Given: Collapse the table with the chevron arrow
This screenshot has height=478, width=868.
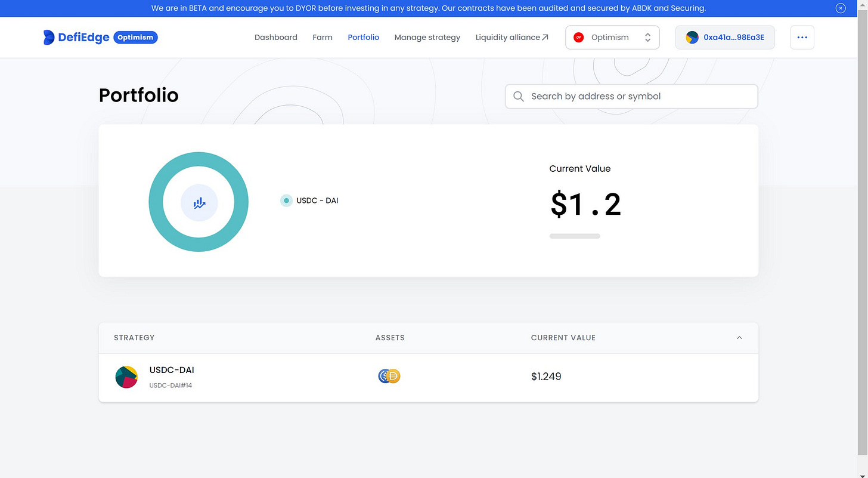Looking at the screenshot, I should pos(739,338).
